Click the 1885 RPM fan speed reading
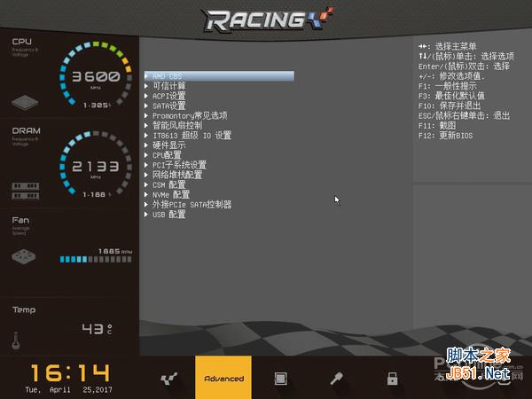This screenshot has height=399, width=532. tap(115, 251)
